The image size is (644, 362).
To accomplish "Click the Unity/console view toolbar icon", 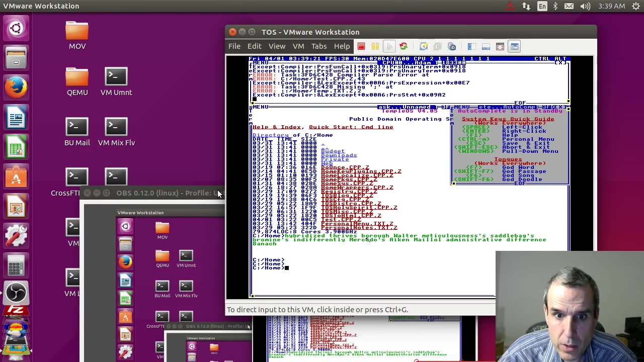I will [514, 46].
